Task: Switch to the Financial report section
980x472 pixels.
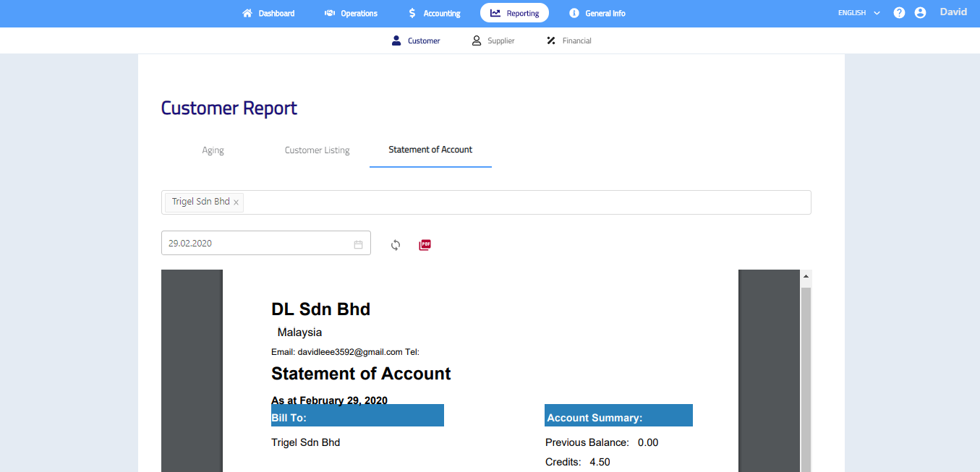Action: 568,41
